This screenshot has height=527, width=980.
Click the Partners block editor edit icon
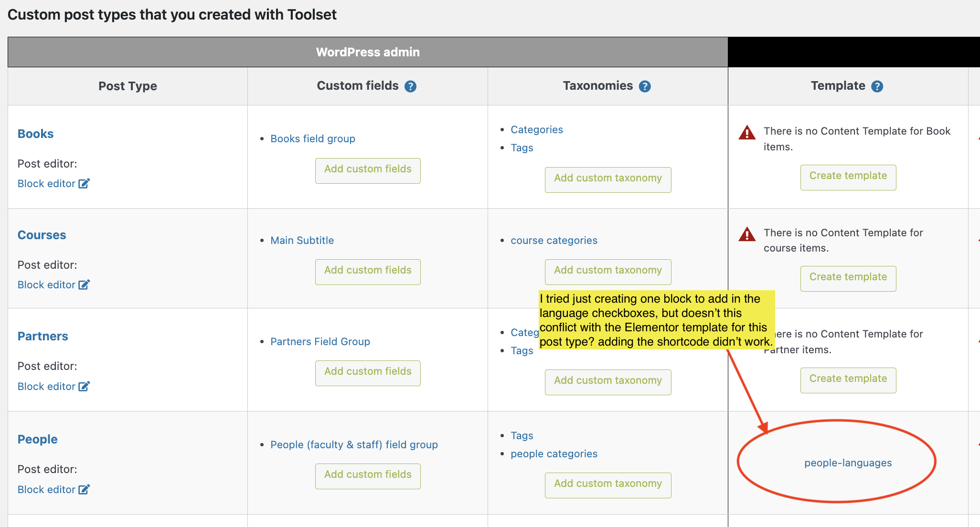coord(84,386)
